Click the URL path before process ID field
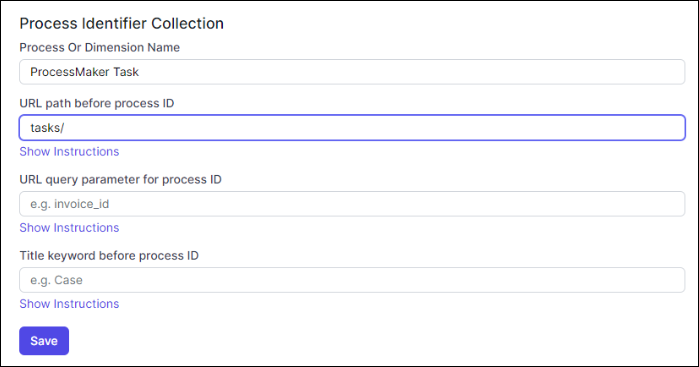Image resolution: width=699 pixels, height=367 pixels. 352,128
